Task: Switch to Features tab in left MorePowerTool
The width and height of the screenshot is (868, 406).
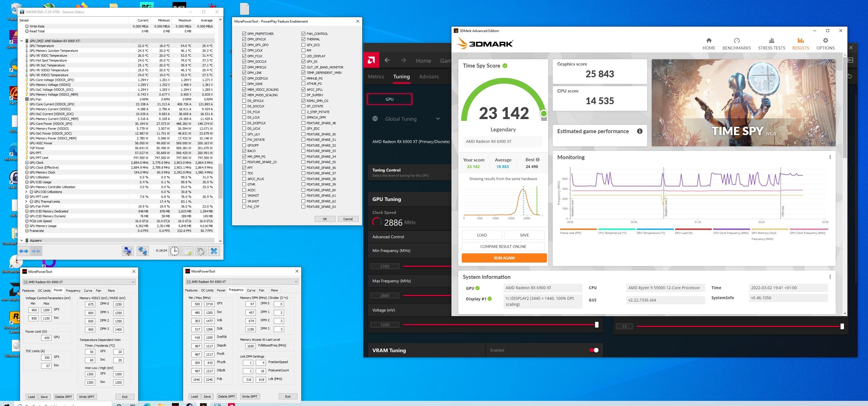Action: click(x=28, y=291)
